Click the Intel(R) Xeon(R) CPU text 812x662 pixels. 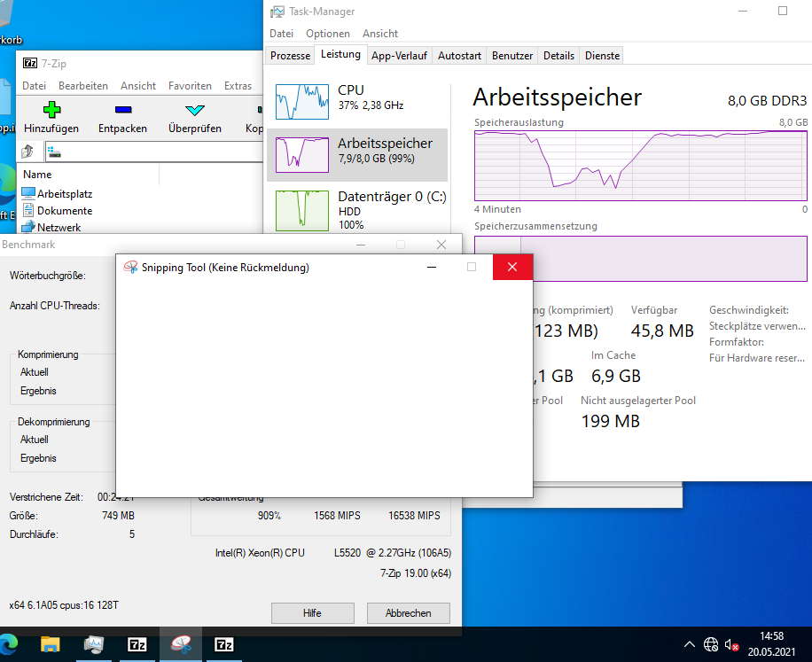tap(260, 553)
